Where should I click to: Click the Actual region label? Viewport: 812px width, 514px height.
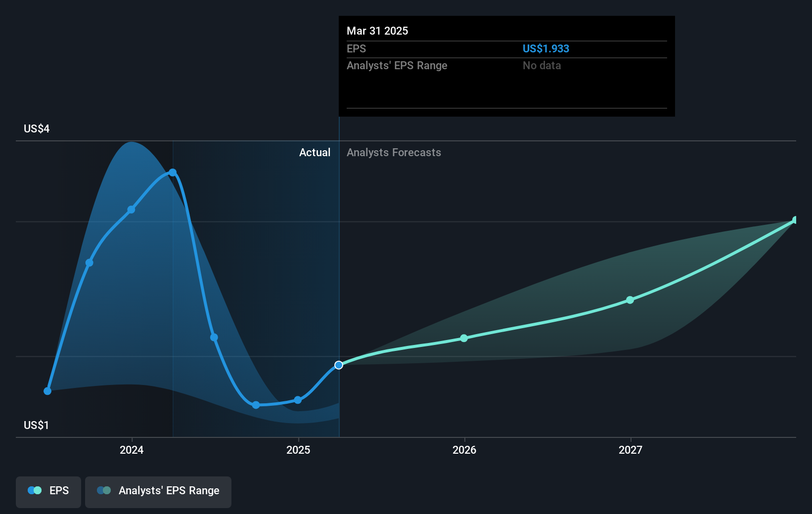pyautogui.click(x=315, y=152)
